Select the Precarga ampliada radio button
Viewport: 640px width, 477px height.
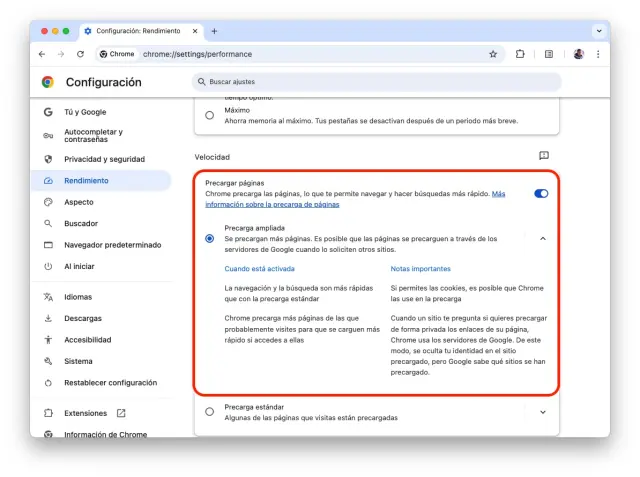point(209,238)
